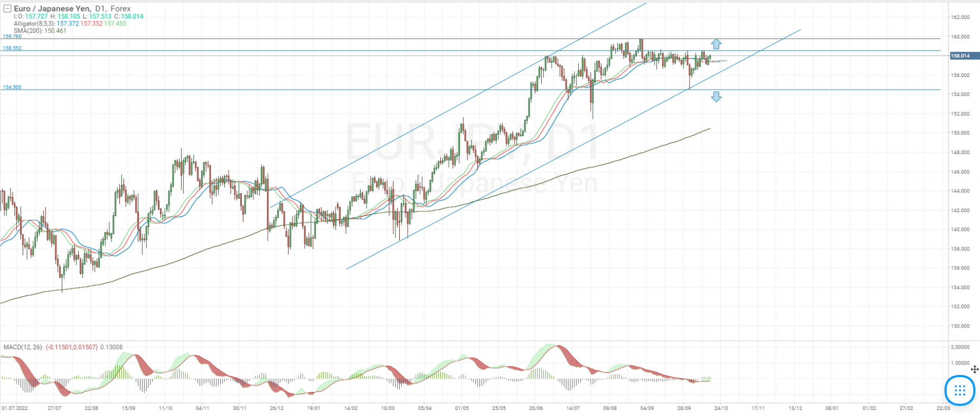The width and height of the screenshot is (980, 413).
Task: Click the 27/07 date axis label
Action: pos(54,408)
